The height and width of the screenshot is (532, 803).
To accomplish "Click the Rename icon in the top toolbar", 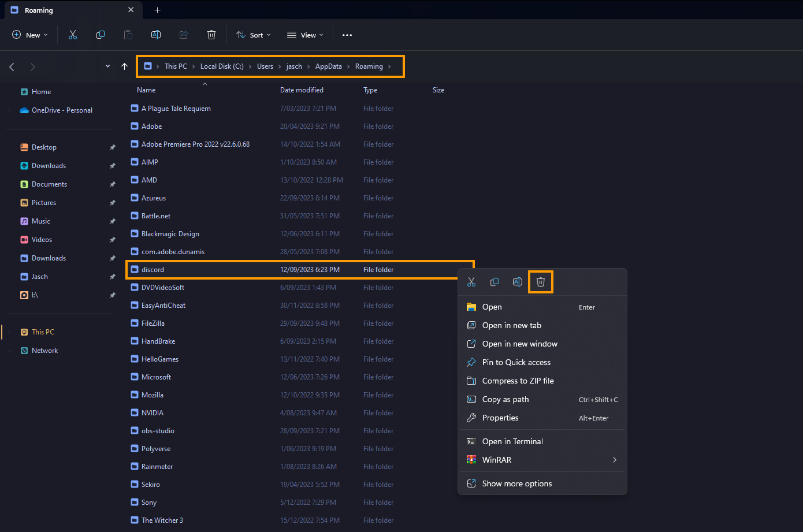I will tap(156, 35).
